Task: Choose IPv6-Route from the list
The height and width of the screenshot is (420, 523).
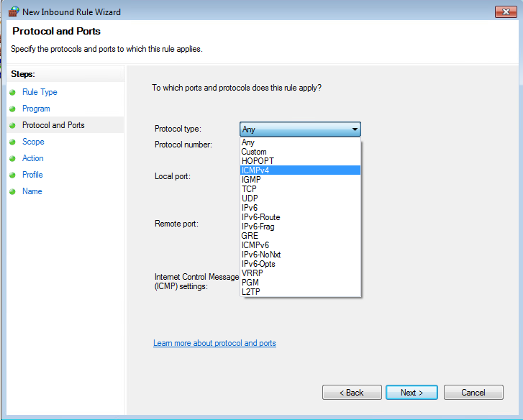Action: pyautogui.click(x=300, y=217)
